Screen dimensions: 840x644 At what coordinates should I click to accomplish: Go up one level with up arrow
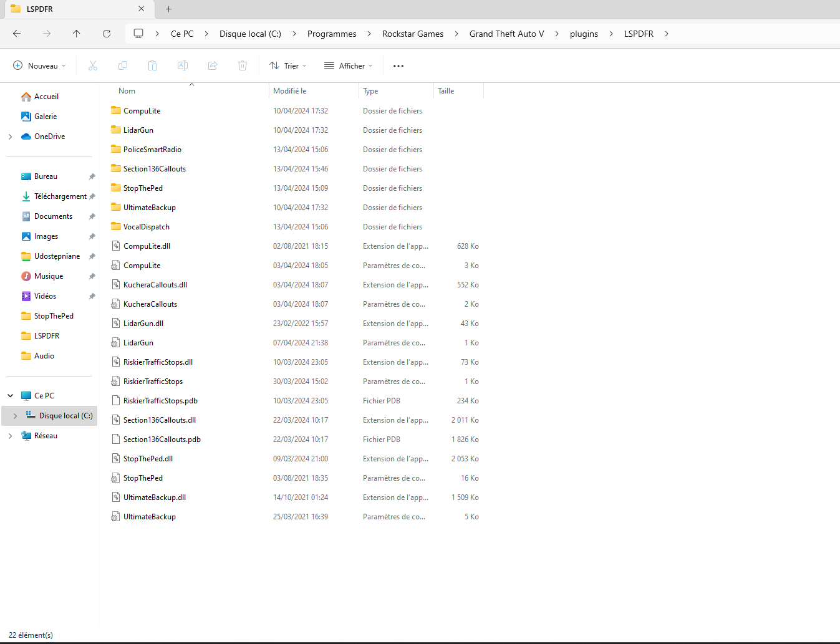[x=77, y=34]
